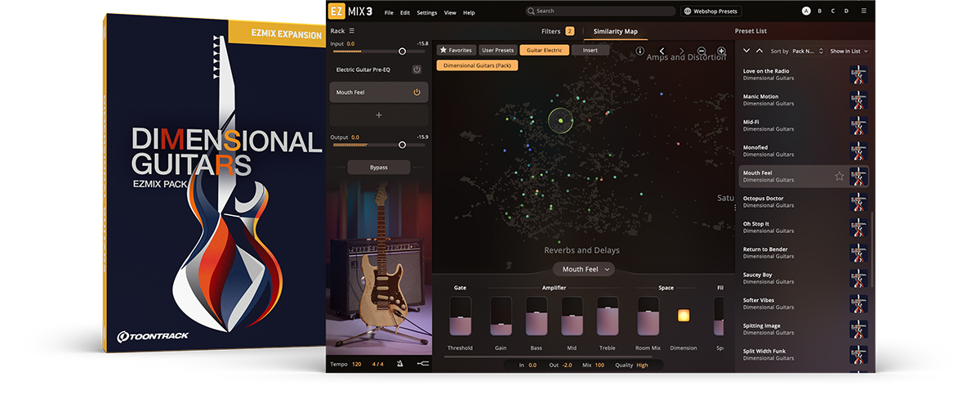Zoom out the similarity map

coord(702,51)
